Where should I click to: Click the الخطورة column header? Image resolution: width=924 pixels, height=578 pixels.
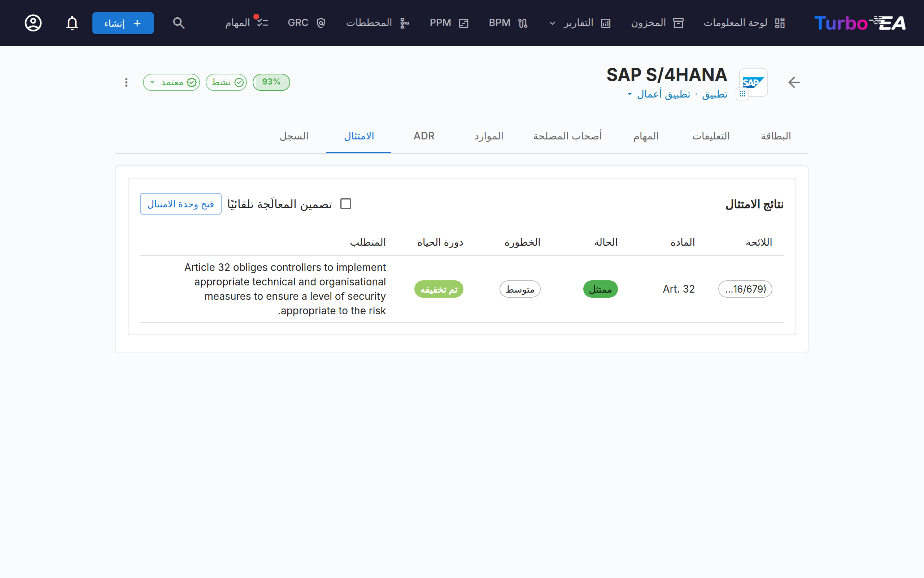(x=522, y=242)
